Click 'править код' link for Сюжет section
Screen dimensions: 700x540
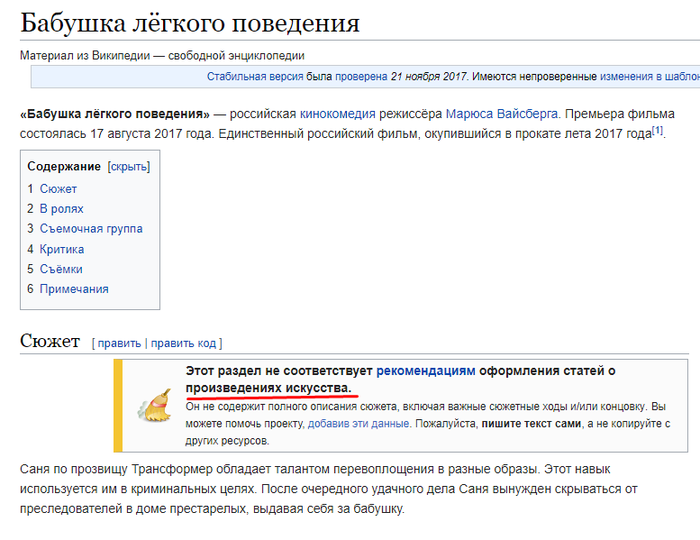(x=183, y=343)
